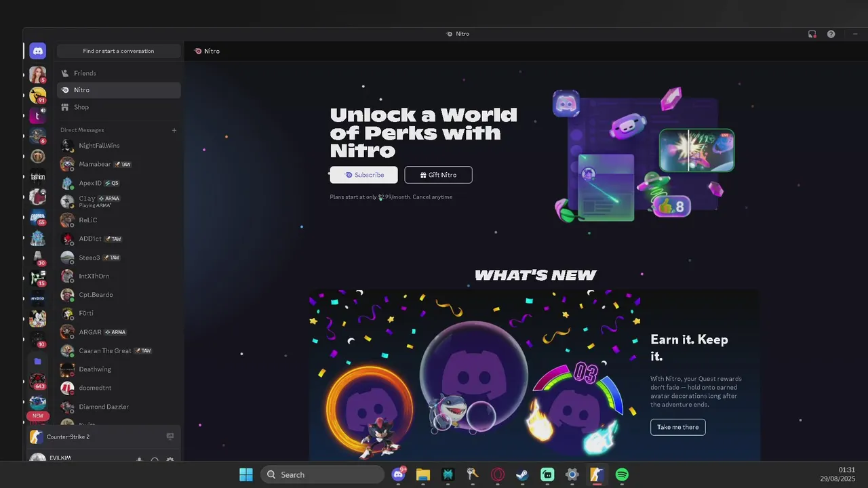Click the Gift Nitro button
The width and height of the screenshot is (868, 488).
click(438, 175)
